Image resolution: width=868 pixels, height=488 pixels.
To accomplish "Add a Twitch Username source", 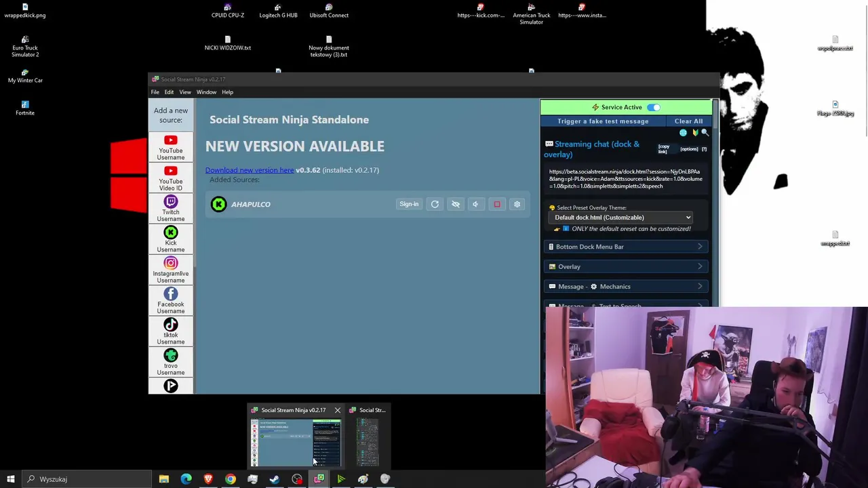I will (x=170, y=209).
